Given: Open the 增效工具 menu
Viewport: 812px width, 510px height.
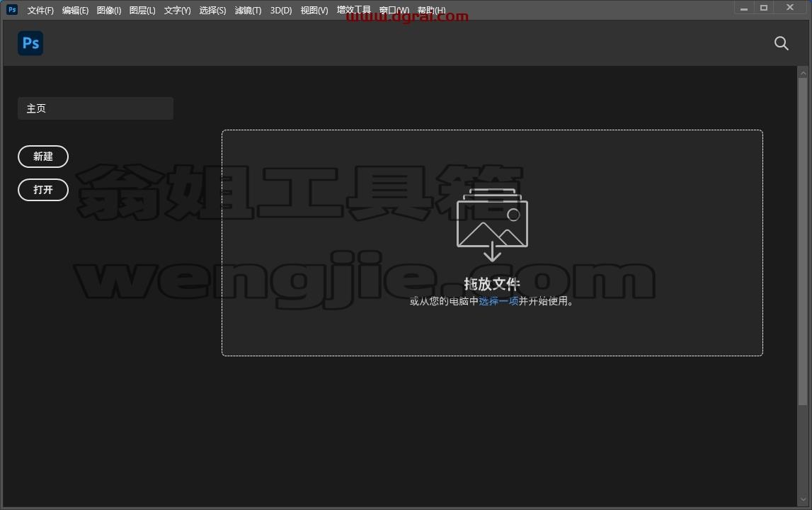Looking at the screenshot, I should (354, 10).
